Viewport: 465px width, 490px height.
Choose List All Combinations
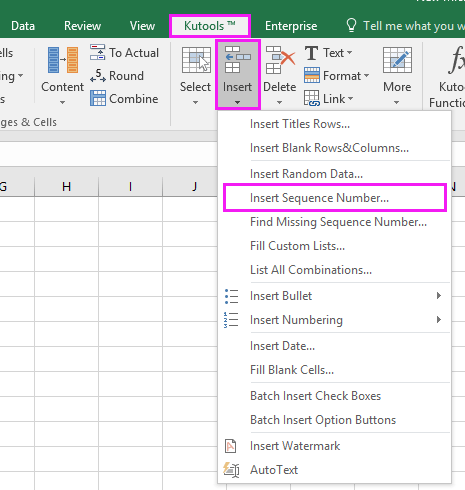click(x=334, y=270)
